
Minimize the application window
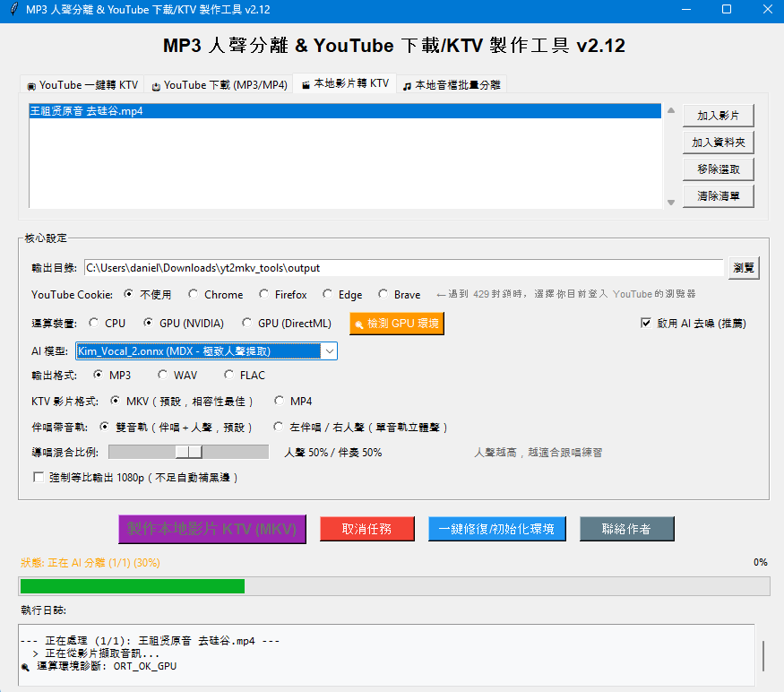click(686, 10)
